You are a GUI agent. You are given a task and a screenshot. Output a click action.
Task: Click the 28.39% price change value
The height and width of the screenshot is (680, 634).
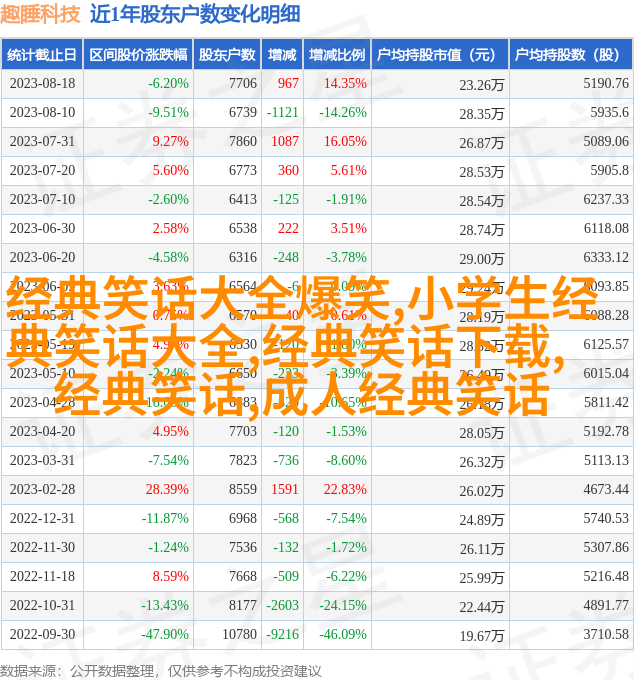(x=167, y=490)
